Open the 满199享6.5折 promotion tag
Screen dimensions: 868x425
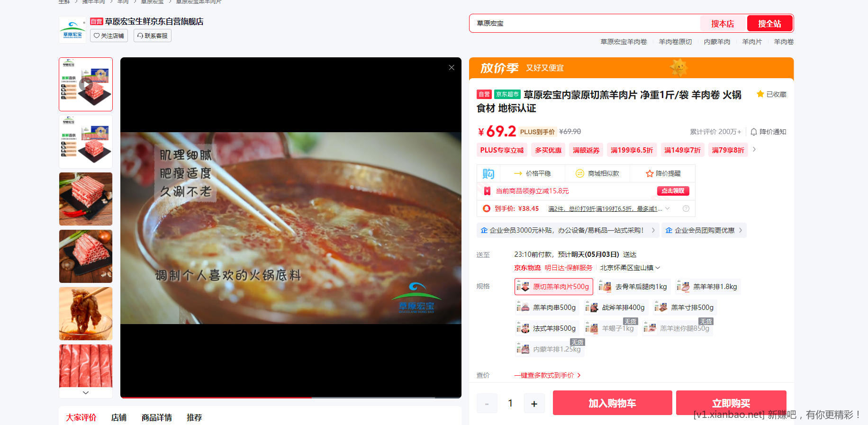pos(632,150)
